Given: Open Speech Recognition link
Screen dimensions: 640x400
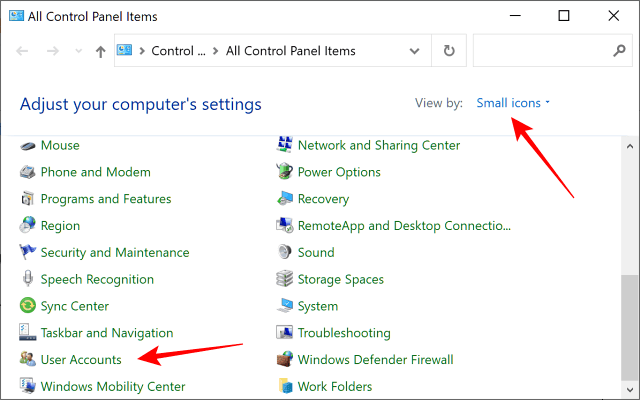Looking at the screenshot, I should coord(97,279).
